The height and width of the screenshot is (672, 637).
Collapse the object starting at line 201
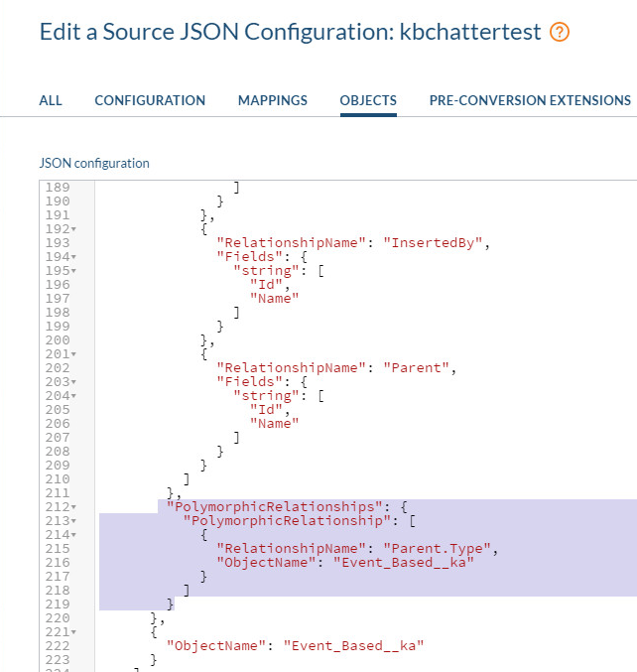click(73, 354)
